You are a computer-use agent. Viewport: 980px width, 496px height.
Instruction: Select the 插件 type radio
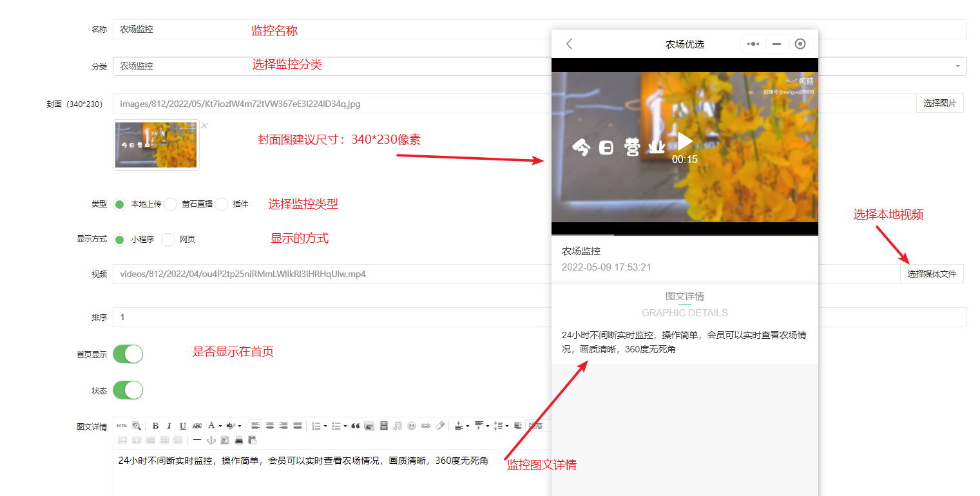tap(221, 204)
